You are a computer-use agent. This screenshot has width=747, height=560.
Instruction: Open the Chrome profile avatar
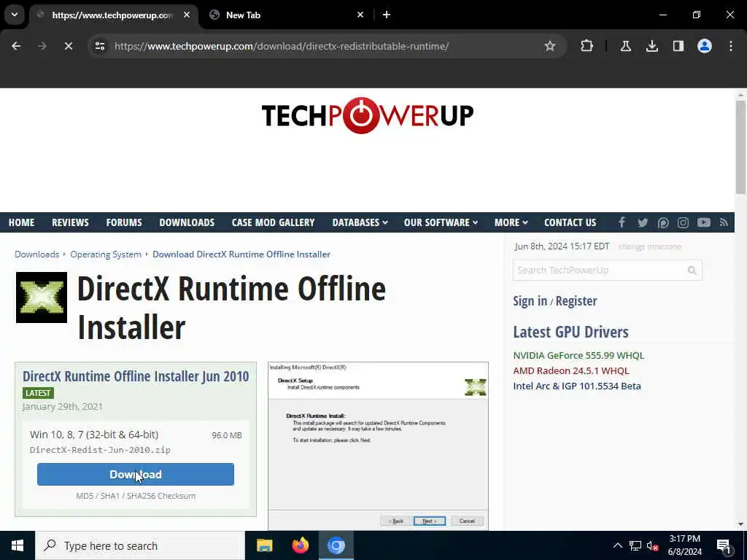pyautogui.click(x=704, y=46)
